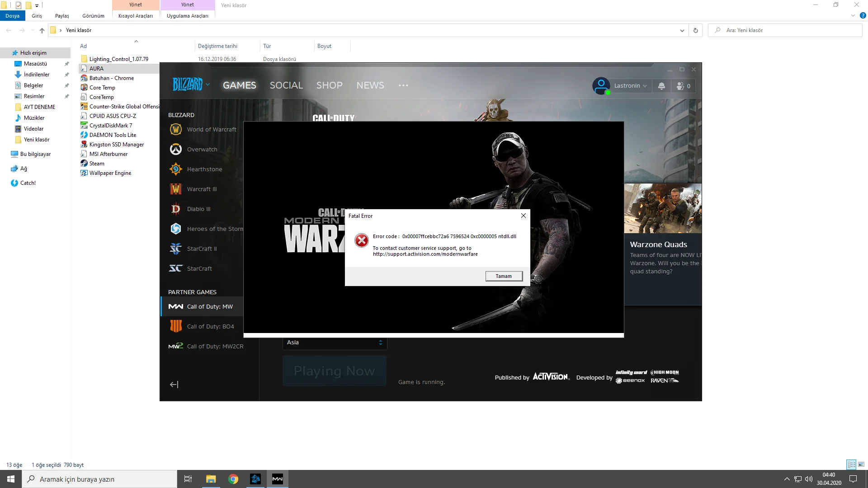
Task: Click the StarCraft II sidebar icon
Action: pyautogui.click(x=175, y=249)
